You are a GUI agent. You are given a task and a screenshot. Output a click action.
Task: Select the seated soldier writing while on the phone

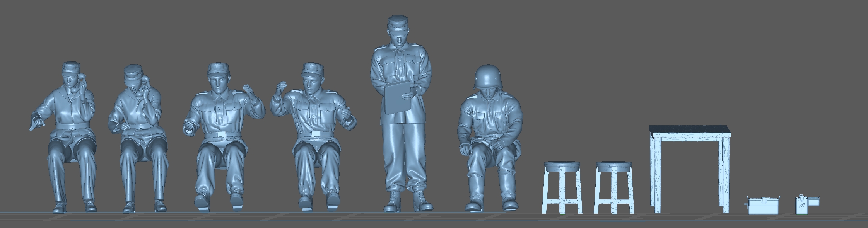pyautogui.click(x=138, y=138)
